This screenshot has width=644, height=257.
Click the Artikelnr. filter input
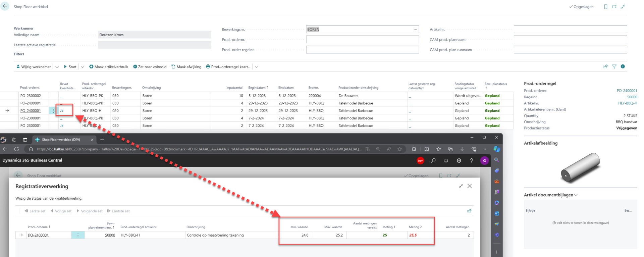tap(570, 30)
